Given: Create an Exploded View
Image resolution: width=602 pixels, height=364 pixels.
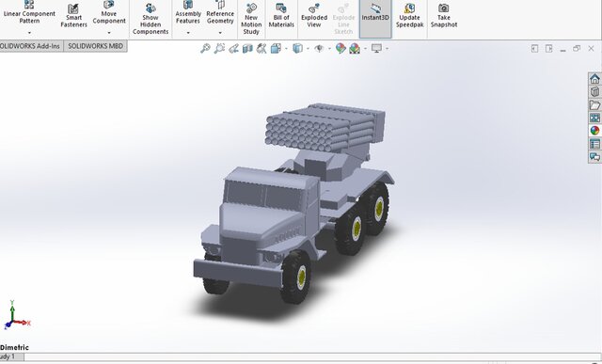Looking at the screenshot, I should [314, 15].
